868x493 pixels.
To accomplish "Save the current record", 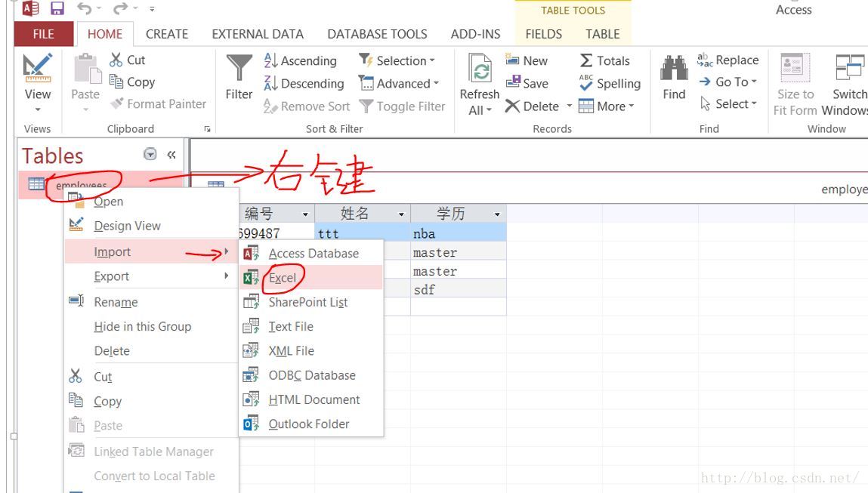I will coord(527,84).
